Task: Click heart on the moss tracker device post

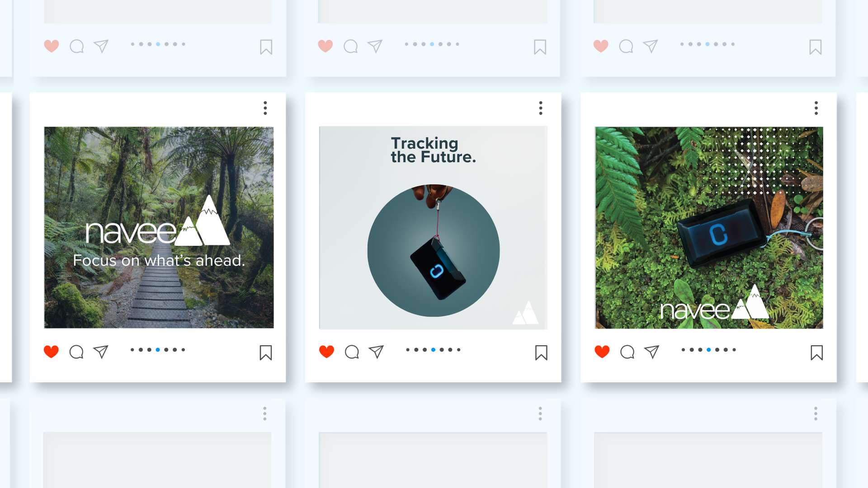Action: [x=602, y=352]
